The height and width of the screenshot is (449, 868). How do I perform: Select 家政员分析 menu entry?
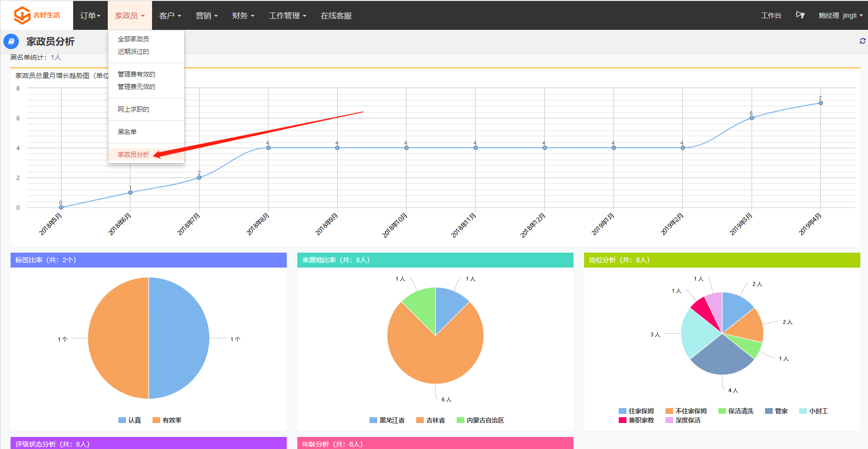pyautogui.click(x=146, y=154)
